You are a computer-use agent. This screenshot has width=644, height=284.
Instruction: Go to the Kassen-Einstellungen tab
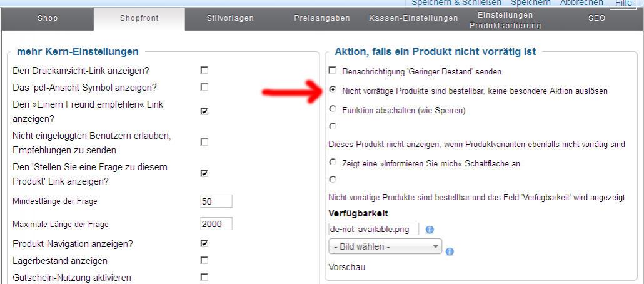pyautogui.click(x=413, y=19)
